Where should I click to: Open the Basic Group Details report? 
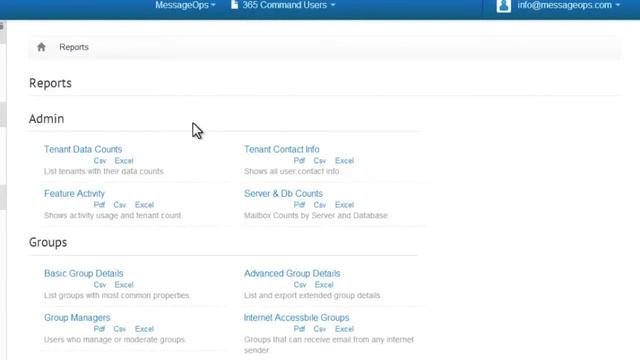tap(84, 273)
